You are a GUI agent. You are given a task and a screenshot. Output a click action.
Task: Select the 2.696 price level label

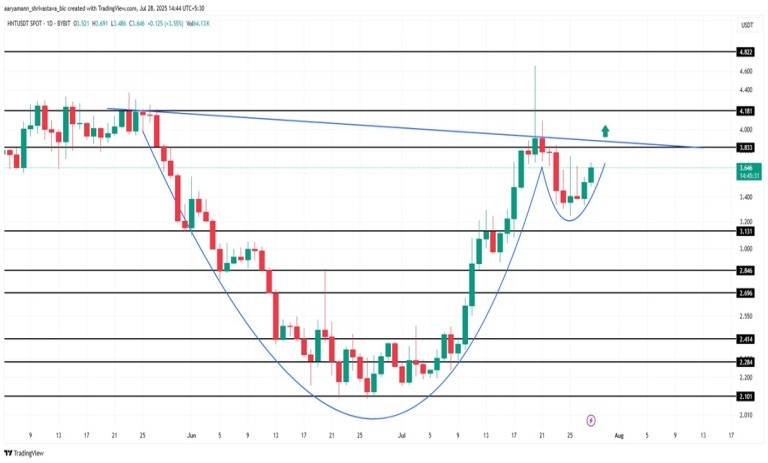coord(745,293)
